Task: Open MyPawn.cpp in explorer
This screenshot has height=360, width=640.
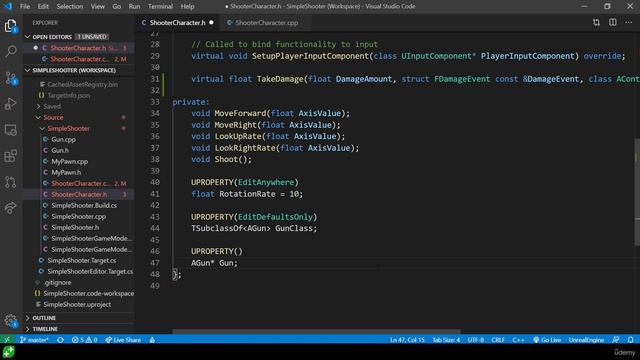Action: [69, 161]
